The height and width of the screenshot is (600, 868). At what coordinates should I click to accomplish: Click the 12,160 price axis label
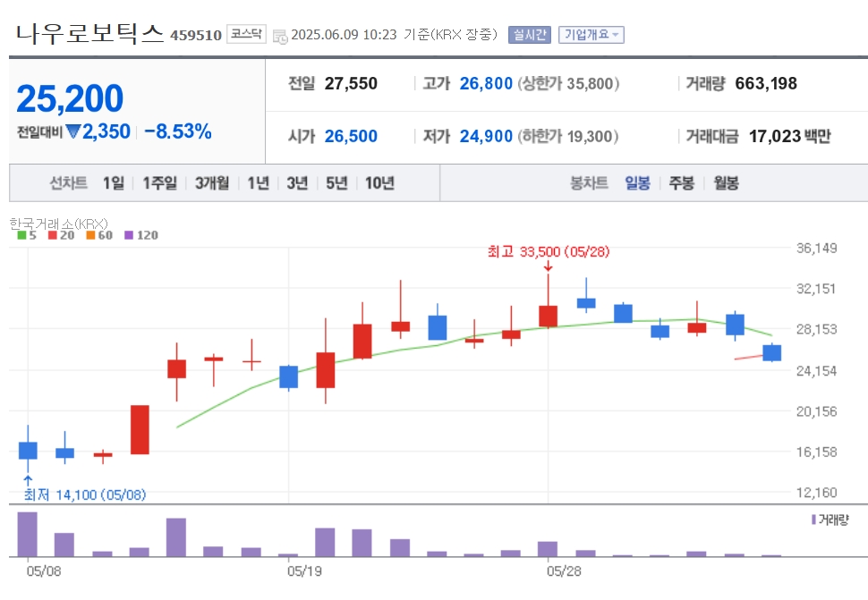tap(816, 493)
